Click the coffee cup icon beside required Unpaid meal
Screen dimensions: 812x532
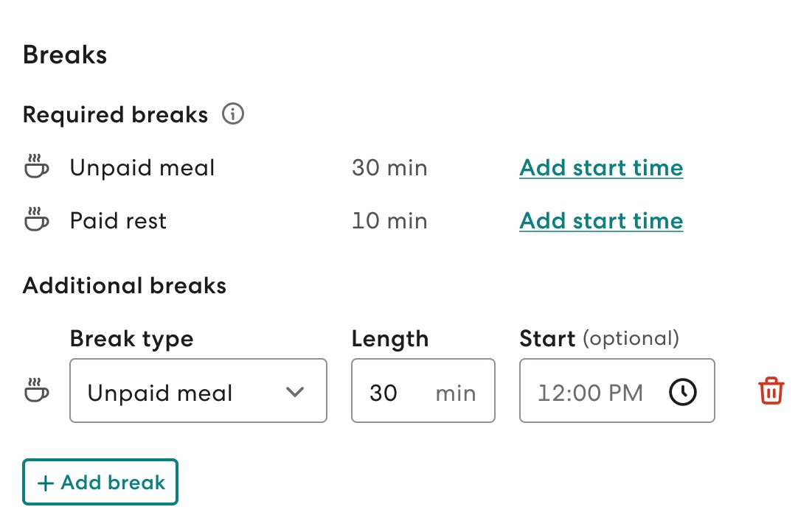[x=36, y=168]
